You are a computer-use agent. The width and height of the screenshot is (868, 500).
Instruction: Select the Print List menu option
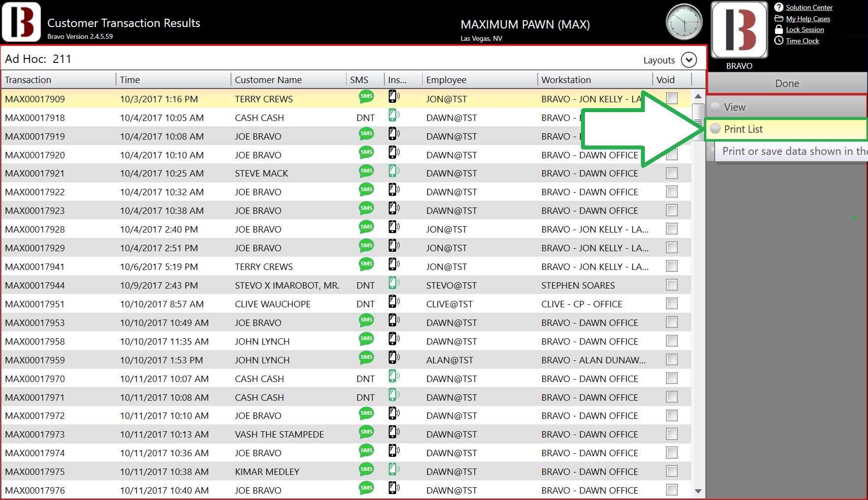coord(786,129)
